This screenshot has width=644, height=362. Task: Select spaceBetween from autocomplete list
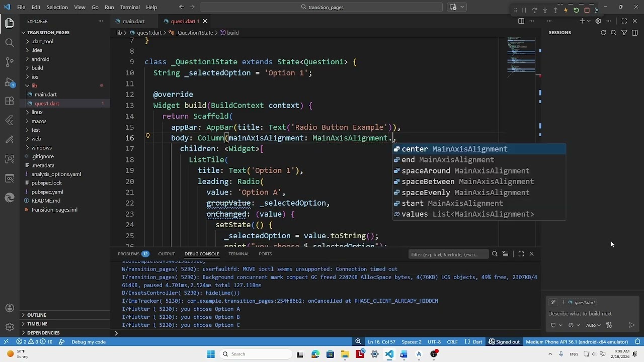(x=479, y=182)
